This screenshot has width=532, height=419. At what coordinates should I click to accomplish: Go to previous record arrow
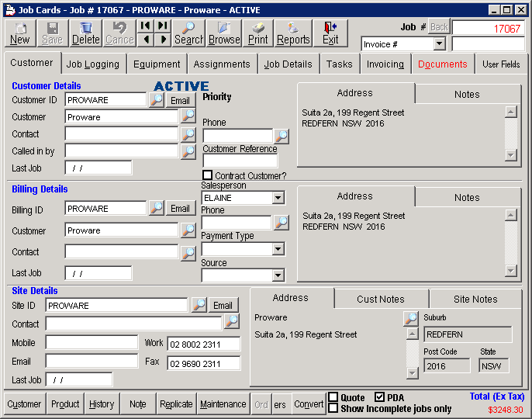(145, 40)
